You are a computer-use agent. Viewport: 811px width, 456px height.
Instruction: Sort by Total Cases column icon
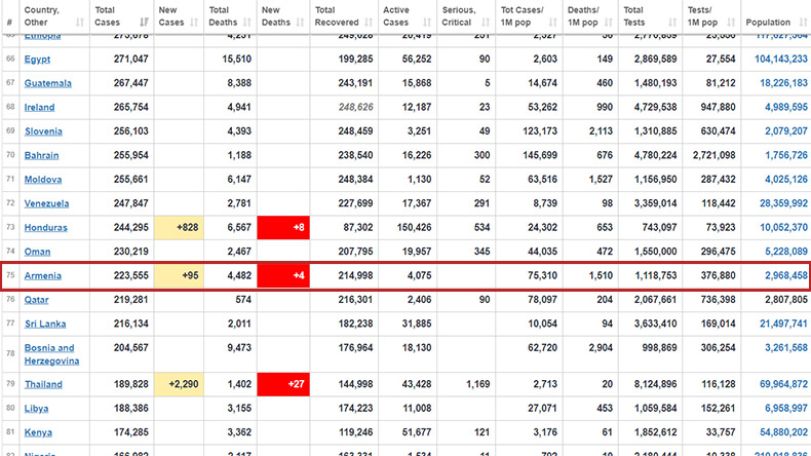pyautogui.click(x=144, y=22)
